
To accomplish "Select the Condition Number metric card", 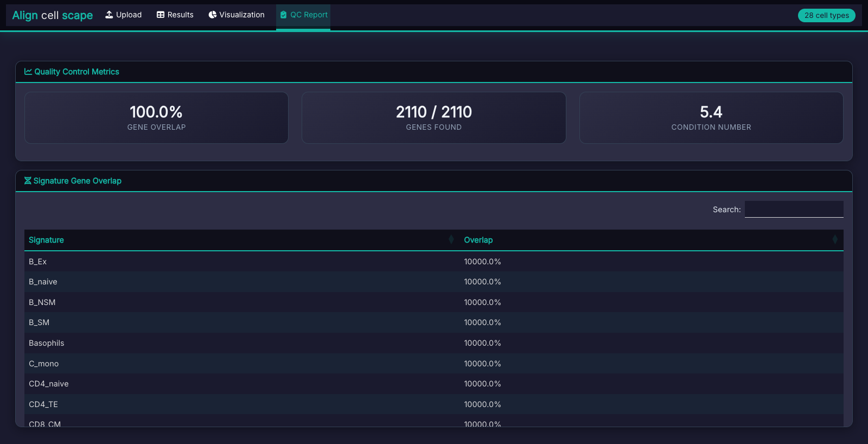I will click(x=711, y=118).
